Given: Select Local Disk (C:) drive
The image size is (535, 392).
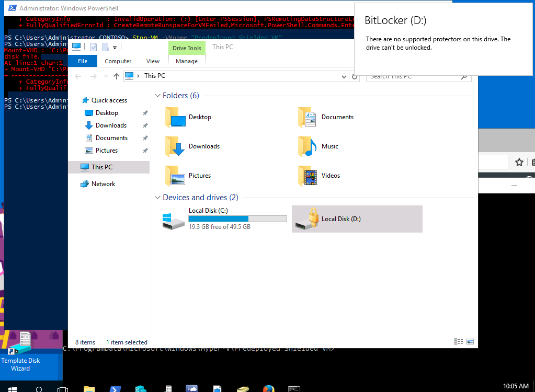Looking at the screenshot, I should pos(209,218).
